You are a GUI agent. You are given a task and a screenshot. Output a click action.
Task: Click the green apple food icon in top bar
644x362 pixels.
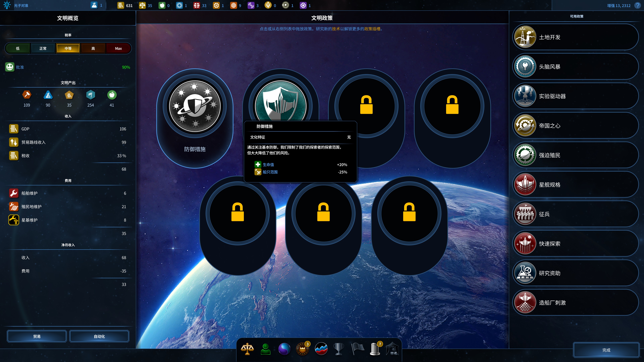click(162, 5)
